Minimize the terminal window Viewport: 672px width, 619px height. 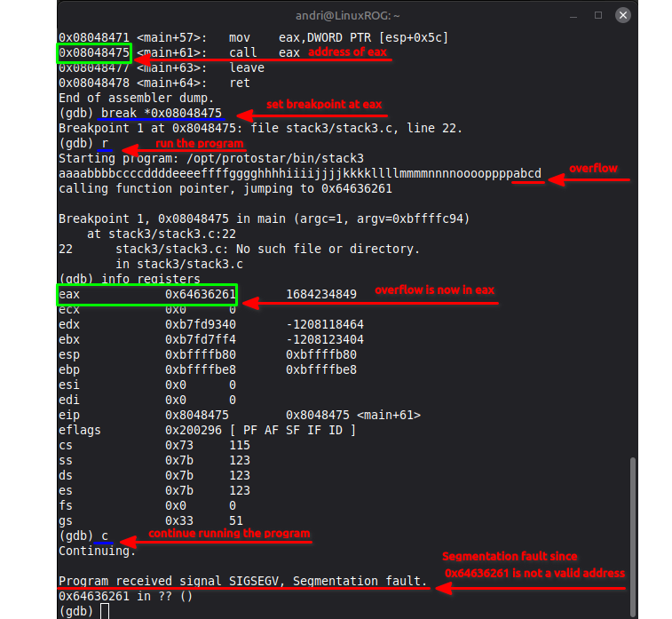pos(573,16)
